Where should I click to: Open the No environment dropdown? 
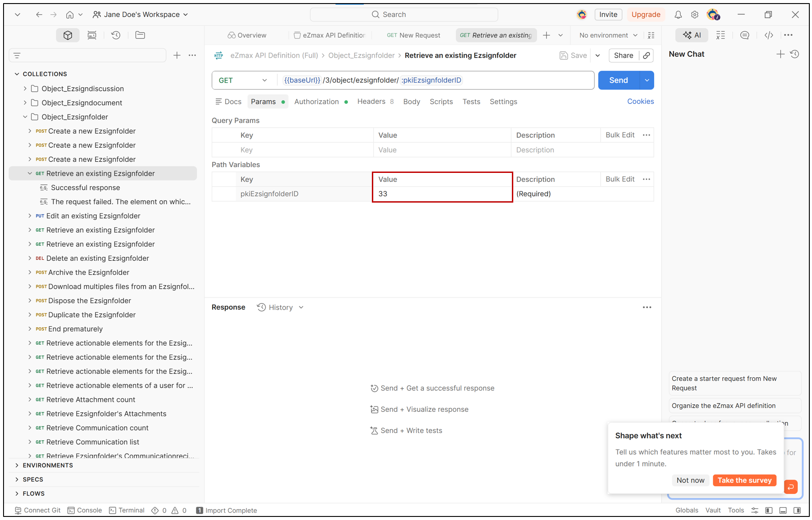click(608, 35)
